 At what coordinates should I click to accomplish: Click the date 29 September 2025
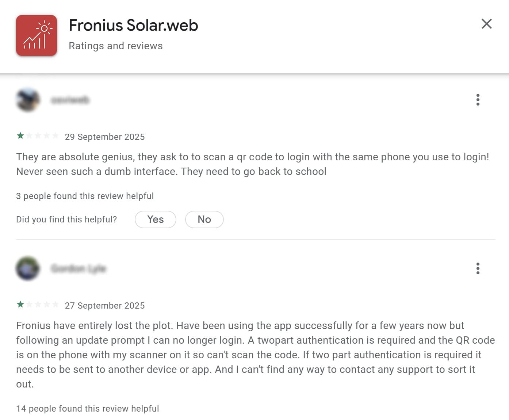[105, 137]
